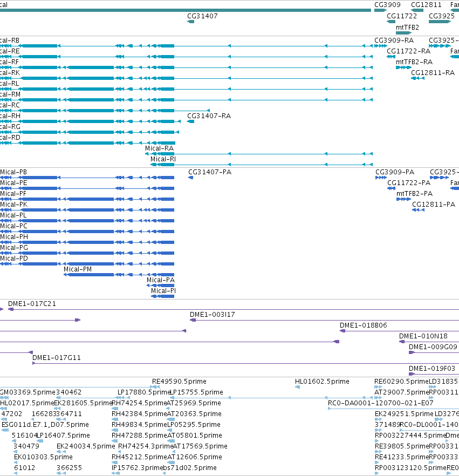Screen dimensions: 459x476
Task: Click EST AT05801.5prime
Action: coord(195,436)
